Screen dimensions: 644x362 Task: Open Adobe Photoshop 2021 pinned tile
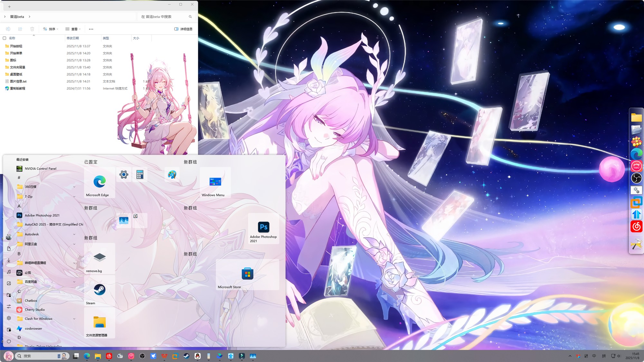pyautogui.click(x=263, y=228)
